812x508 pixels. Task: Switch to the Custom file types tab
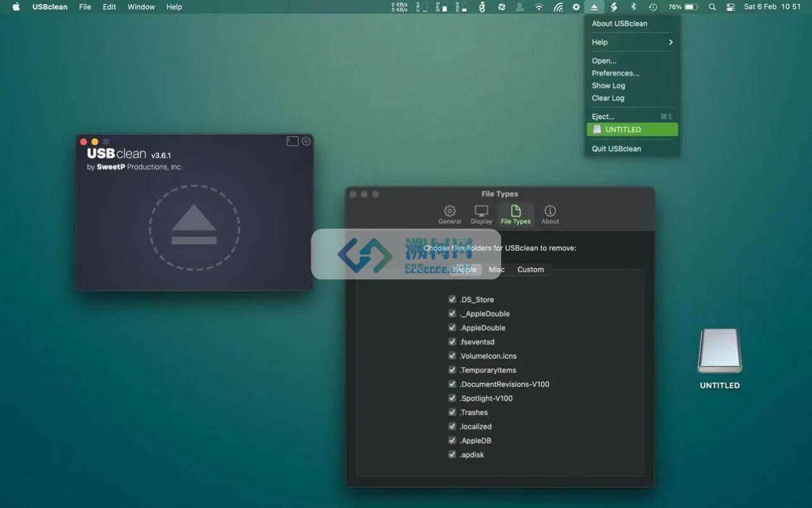pos(530,269)
